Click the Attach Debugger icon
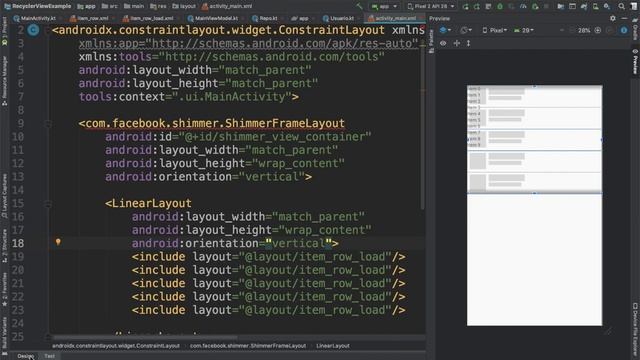 (535, 6)
